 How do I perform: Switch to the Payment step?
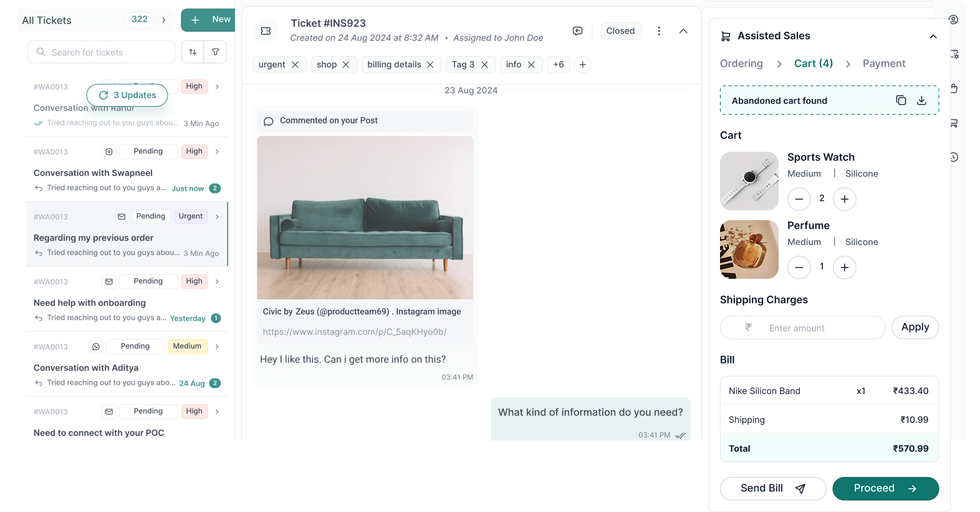click(x=884, y=64)
